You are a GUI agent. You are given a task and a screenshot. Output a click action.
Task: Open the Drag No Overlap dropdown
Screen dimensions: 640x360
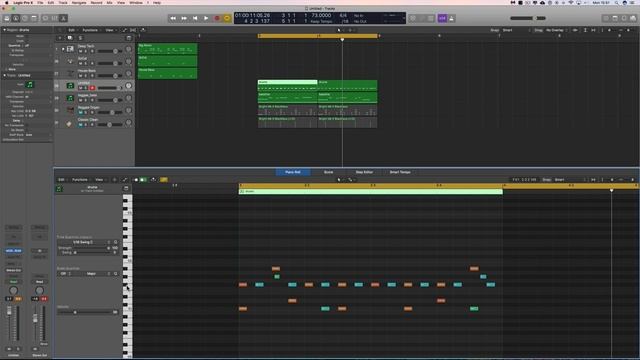[x=556, y=30]
